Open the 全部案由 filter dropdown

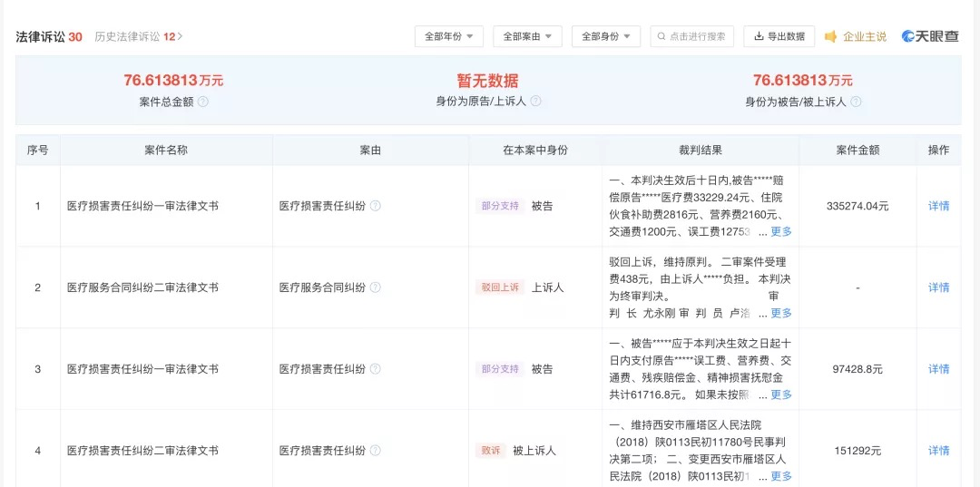(x=527, y=36)
